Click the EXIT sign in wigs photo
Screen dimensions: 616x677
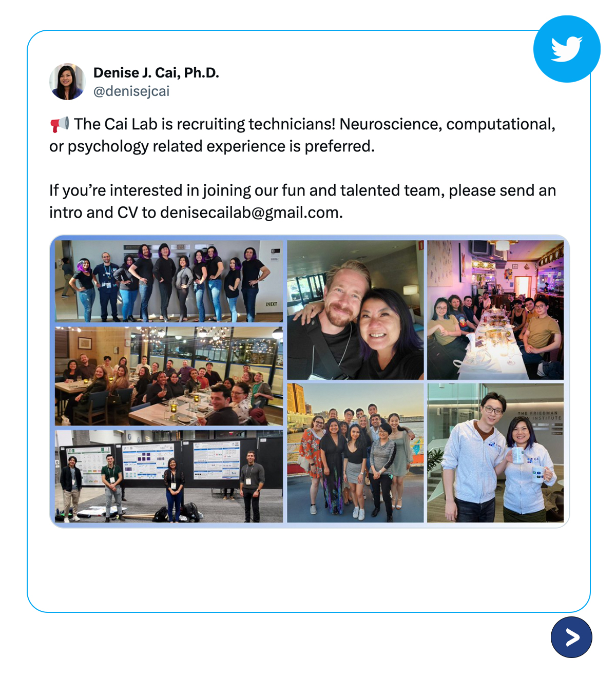pyautogui.click(x=272, y=304)
